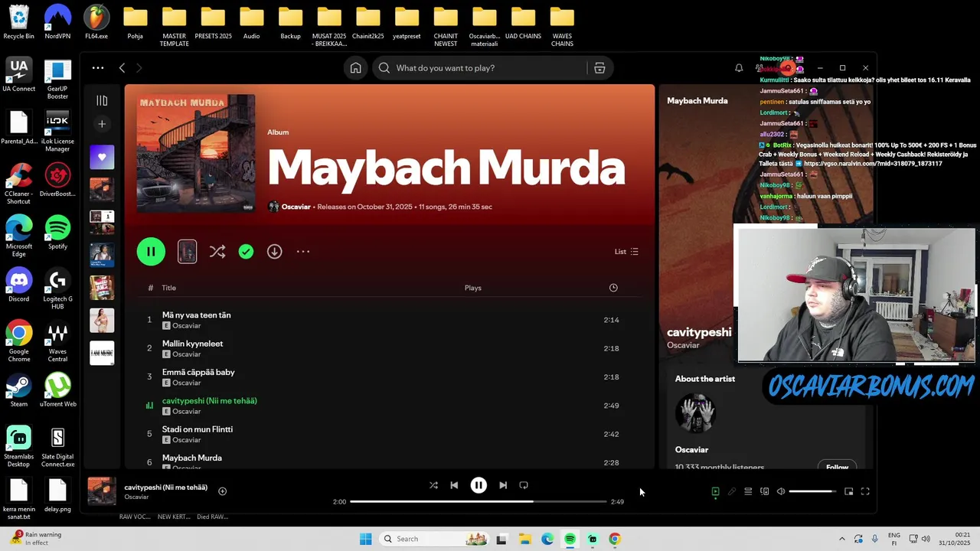Add current song to Liked Songs plus icon
The image size is (980, 551).
[x=222, y=491]
